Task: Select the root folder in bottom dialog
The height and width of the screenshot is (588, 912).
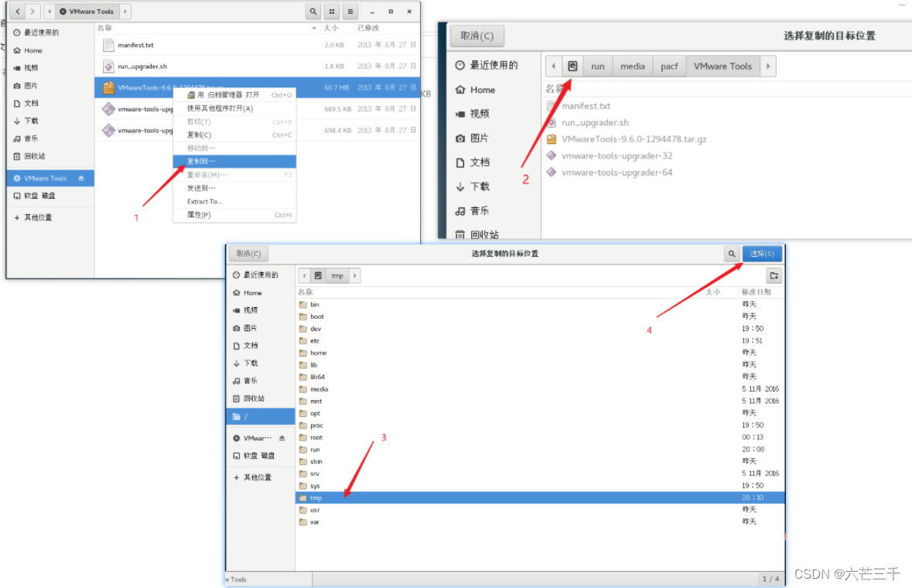Action: 541,437
